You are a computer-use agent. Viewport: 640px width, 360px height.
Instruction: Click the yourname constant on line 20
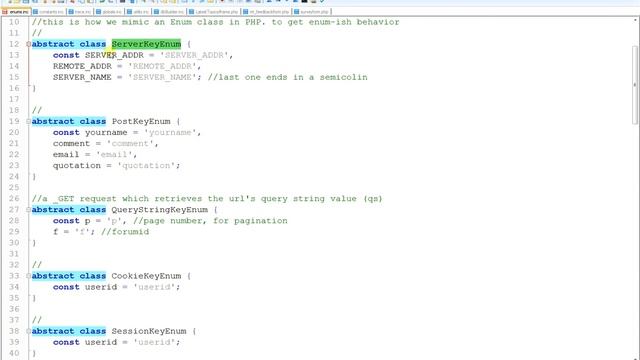[x=106, y=132]
